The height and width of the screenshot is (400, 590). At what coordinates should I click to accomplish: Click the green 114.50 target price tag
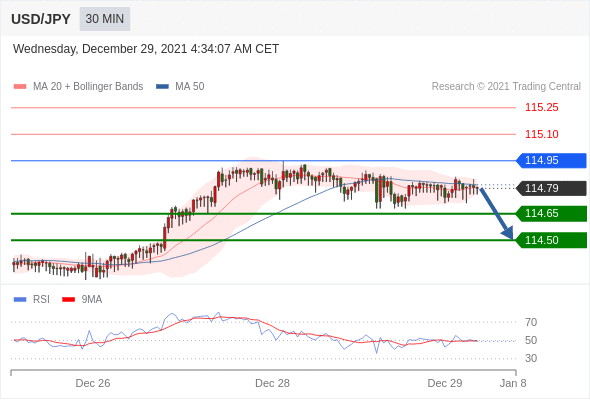[x=551, y=240]
